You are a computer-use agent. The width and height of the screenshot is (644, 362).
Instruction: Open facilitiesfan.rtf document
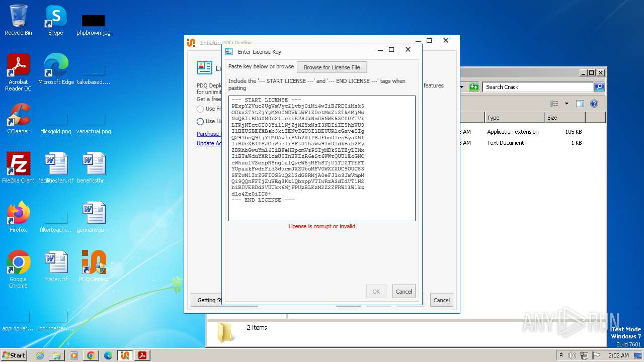click(x=56, y=168)
